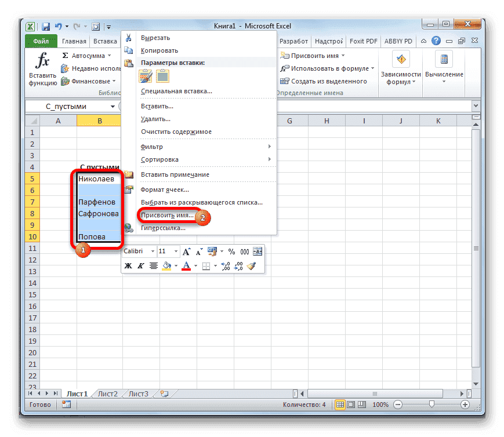This screenshot has width=504, height=437.
Task: Toggle bold (Ж) on the mini toolbar
Action: [x=127, y=265]
